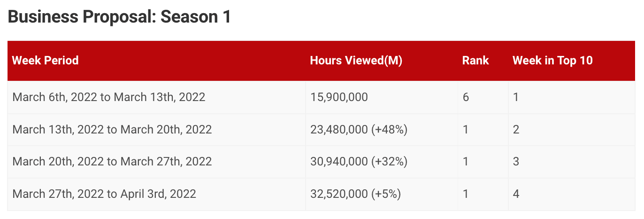Viewport: 644px width, 219px height.
Task: Click the Business Proposal: Season 1 heading
Action: coord(120,17)
